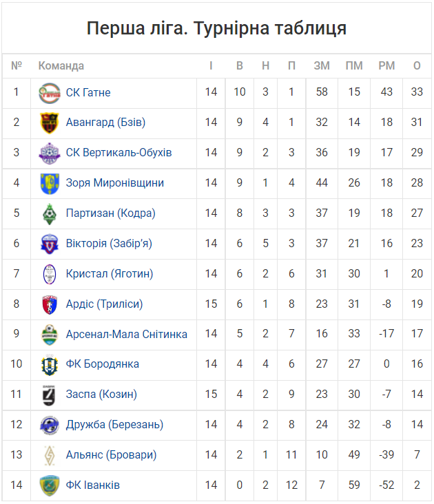Open the Зоря Миронівщини team name link
Image resolution: width=434 pixels, height=504 pixels.
pos(115,183)
